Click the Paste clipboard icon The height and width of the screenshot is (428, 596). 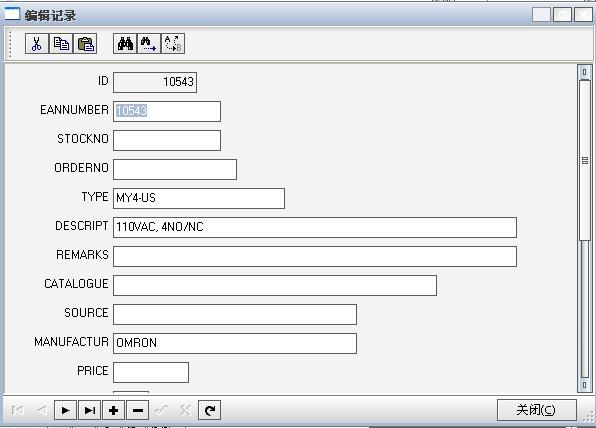(x=85, y=44)
